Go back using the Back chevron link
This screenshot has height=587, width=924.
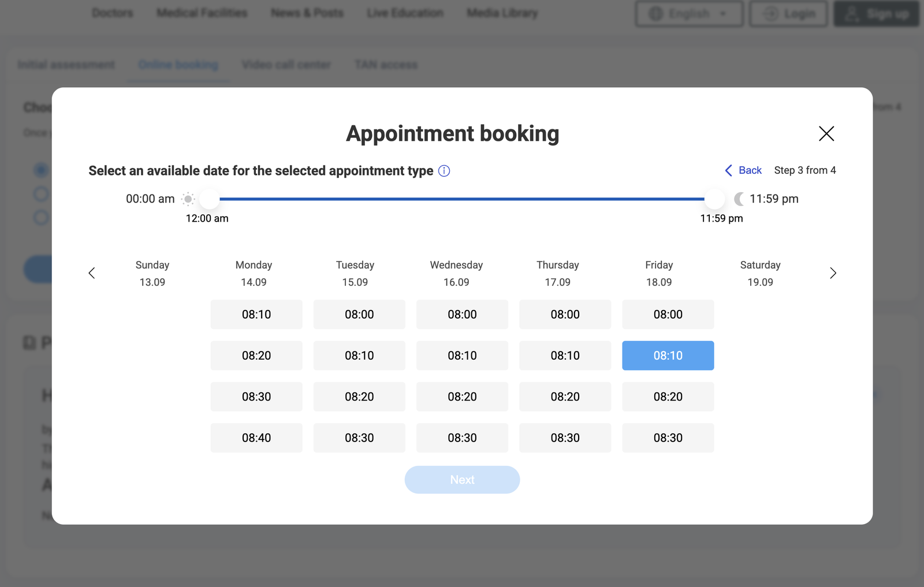[743, 170]
